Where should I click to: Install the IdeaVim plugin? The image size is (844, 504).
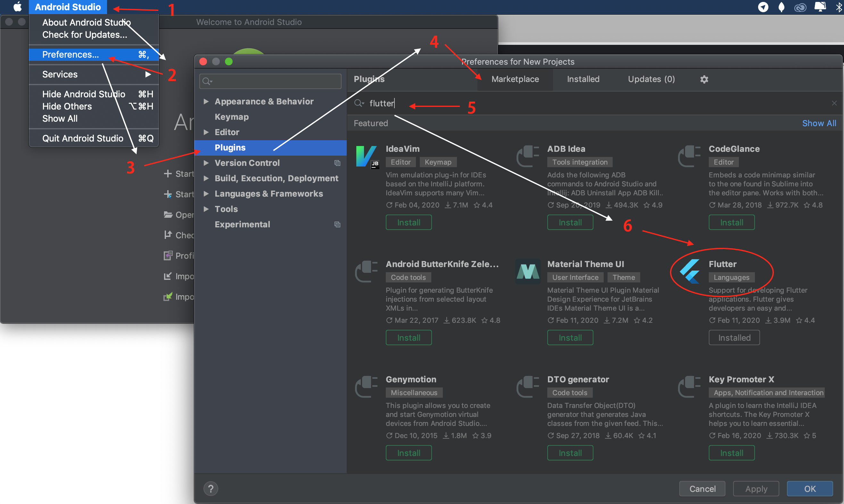(409, 223)
